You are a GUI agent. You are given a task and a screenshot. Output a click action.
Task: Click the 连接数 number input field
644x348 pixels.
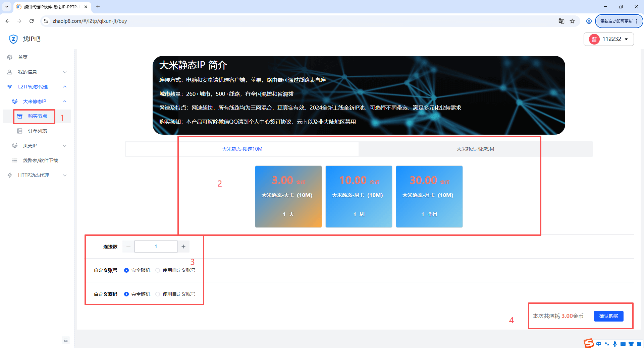(156, 247)
